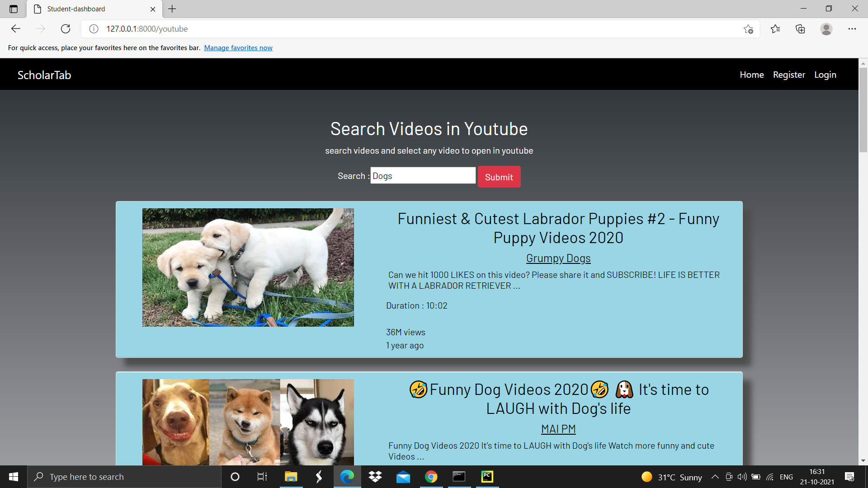Click the favorites star in the address bar
This screenshot has height=488, width=868.
[x=749, y=28]
